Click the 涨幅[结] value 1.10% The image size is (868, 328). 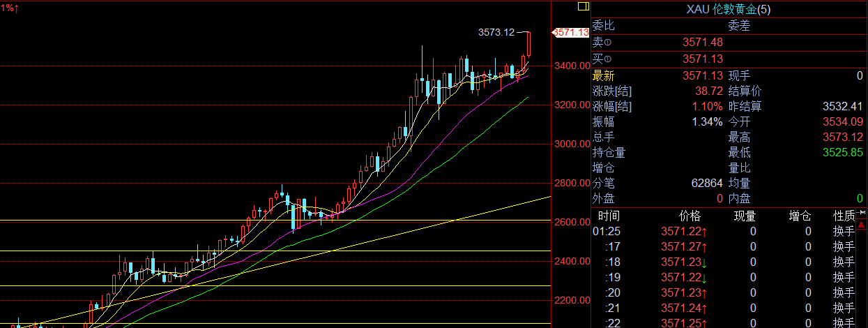tap(707, 106)
